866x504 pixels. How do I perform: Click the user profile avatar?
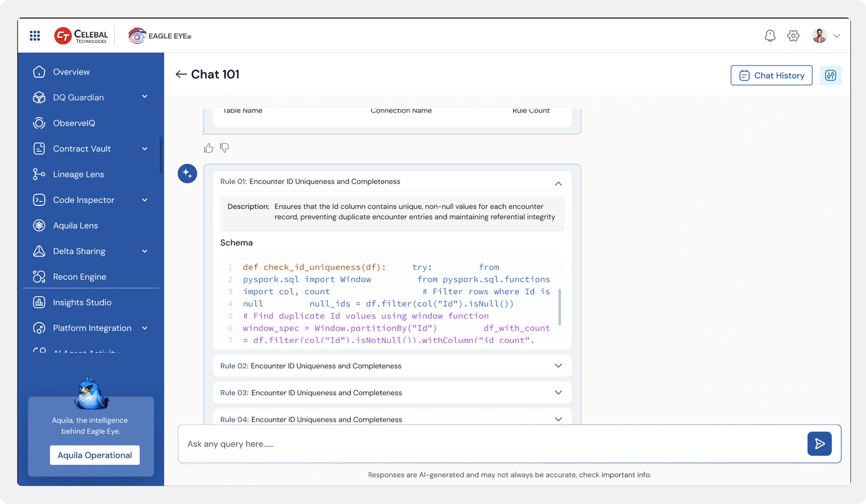point(819,36)
